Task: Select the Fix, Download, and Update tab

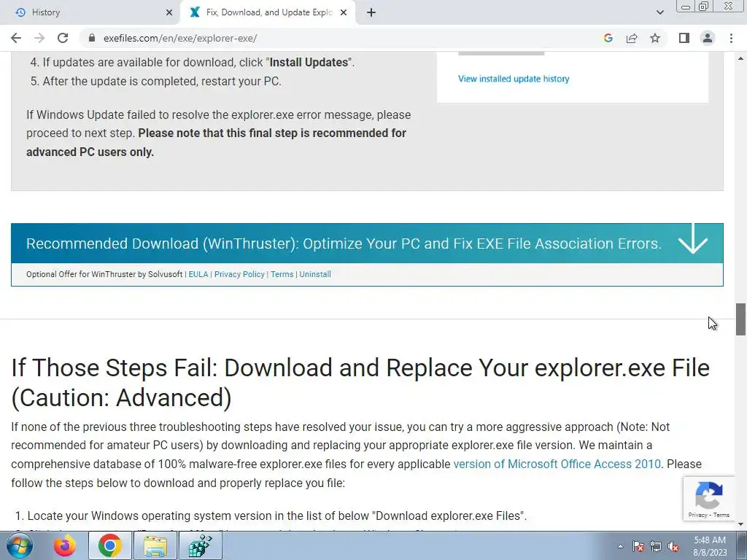Action: [x=268, y=12]
